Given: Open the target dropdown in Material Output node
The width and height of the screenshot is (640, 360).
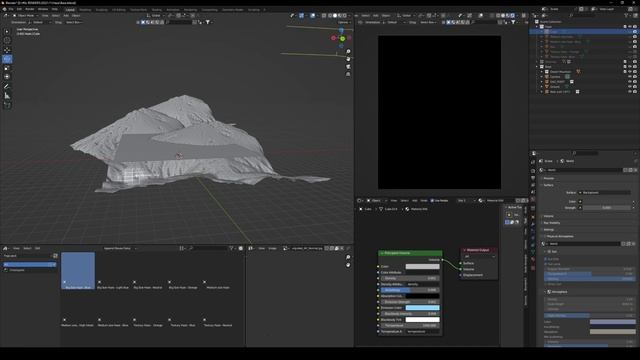Looking at the screenshot, I should [480, 256].
